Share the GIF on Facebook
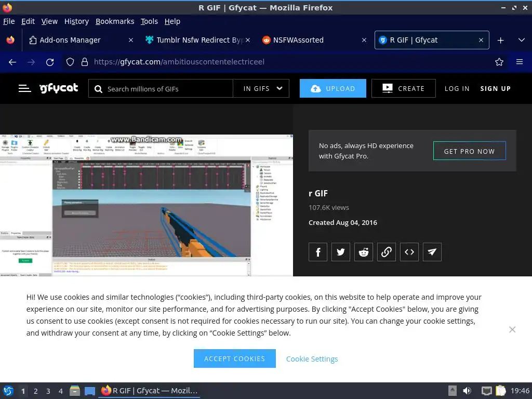 318,252
